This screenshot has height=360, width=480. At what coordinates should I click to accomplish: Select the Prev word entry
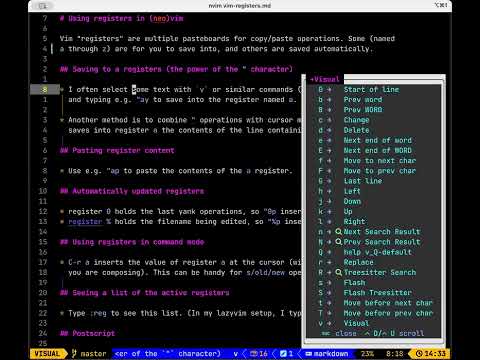coord(363,99)
